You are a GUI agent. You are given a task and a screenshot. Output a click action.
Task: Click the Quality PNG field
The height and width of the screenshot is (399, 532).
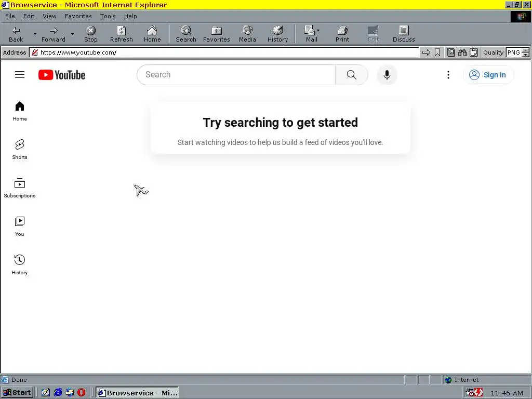click(x=514, y=52)
